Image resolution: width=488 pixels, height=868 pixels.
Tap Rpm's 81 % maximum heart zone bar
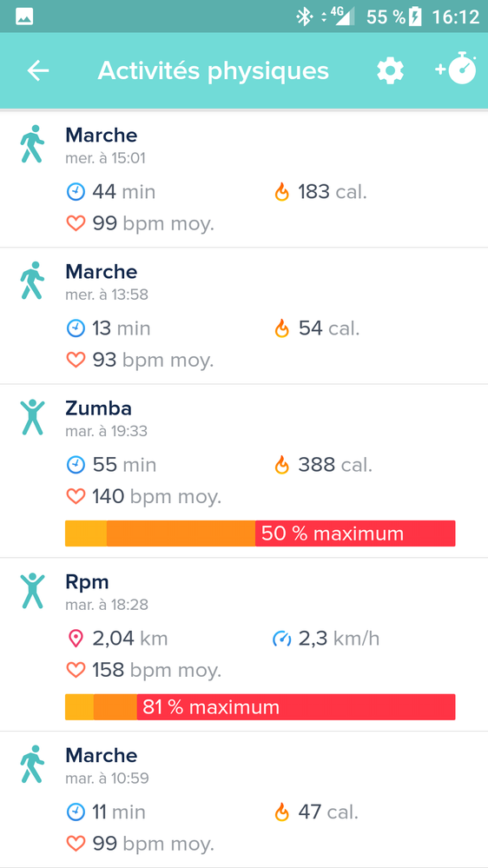click(260, 707)
